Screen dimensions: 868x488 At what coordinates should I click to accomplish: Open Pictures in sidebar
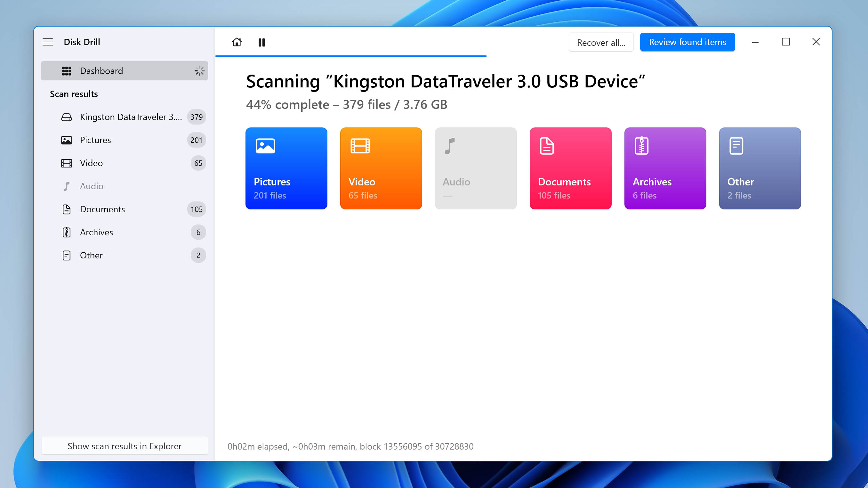coord(124,140)
